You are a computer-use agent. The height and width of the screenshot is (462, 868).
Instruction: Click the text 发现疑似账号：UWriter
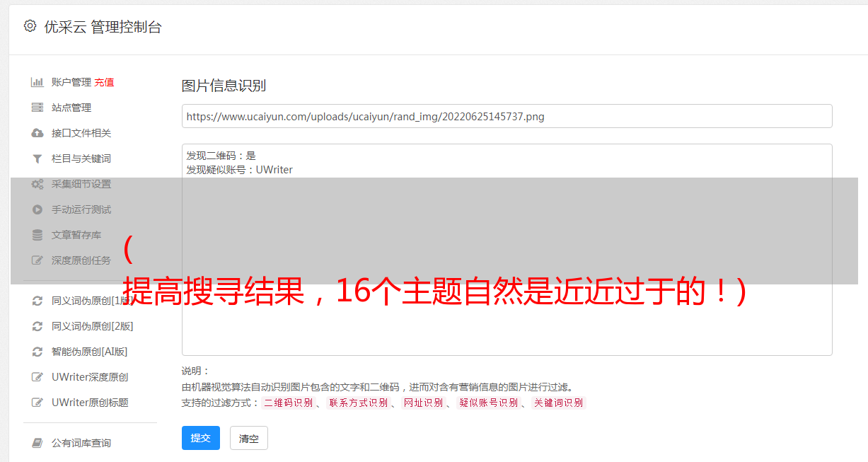pos(239,170)
